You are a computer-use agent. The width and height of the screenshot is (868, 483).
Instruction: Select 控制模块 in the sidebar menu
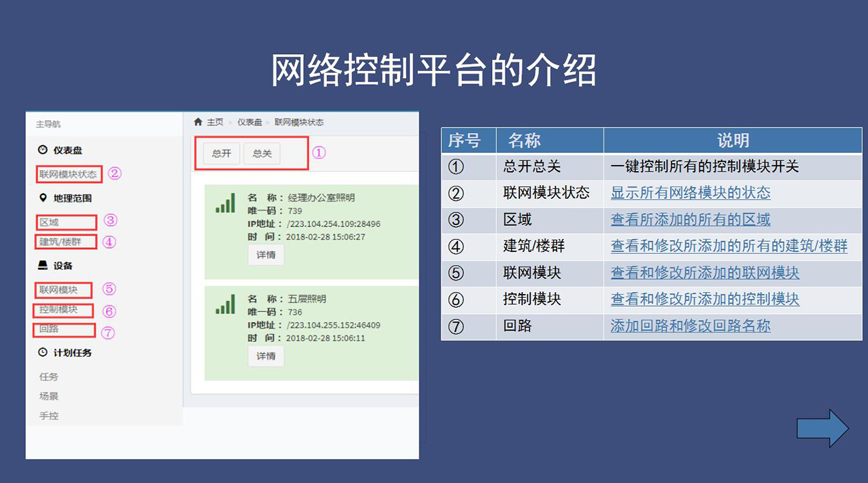coord(59,310)
